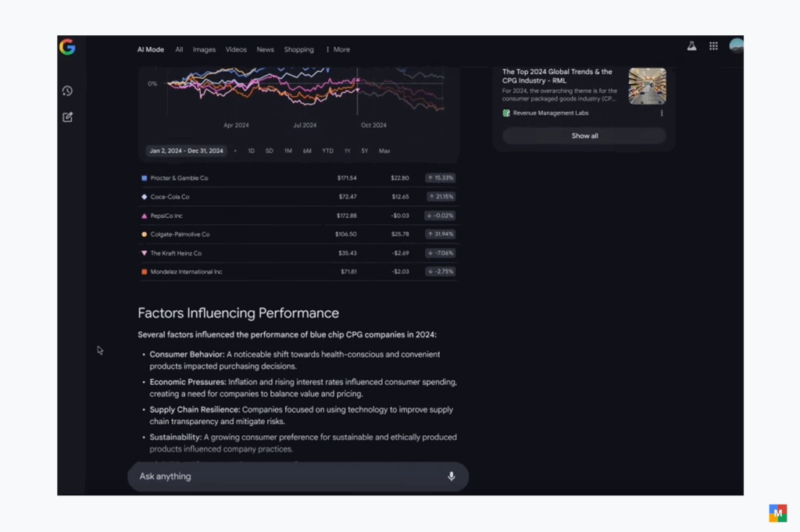
Task: Click the $171.54 price value
Action: (347, 178)
